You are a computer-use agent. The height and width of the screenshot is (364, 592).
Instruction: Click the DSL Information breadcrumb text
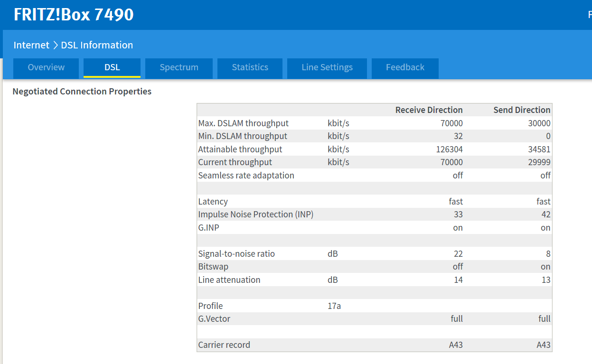click(x=97, y=45)
